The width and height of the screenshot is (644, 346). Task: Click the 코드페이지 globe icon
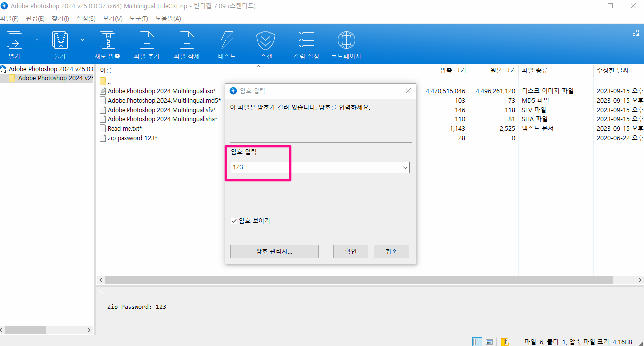coord(346,40)
